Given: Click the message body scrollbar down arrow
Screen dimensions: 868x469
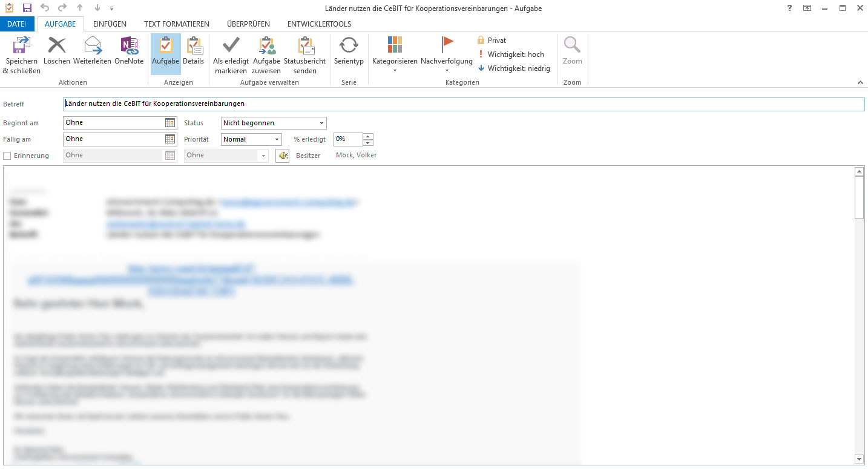Looking at the screenshot, I should (x=859, y=459).
